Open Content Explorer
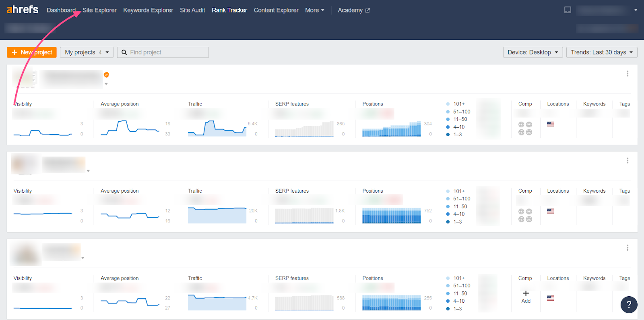 276,10
